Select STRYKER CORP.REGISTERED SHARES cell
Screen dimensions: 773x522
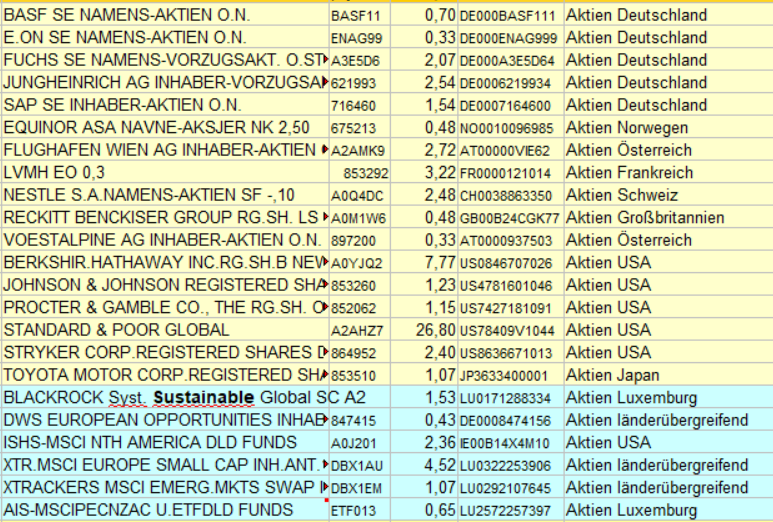click(165, 353)
